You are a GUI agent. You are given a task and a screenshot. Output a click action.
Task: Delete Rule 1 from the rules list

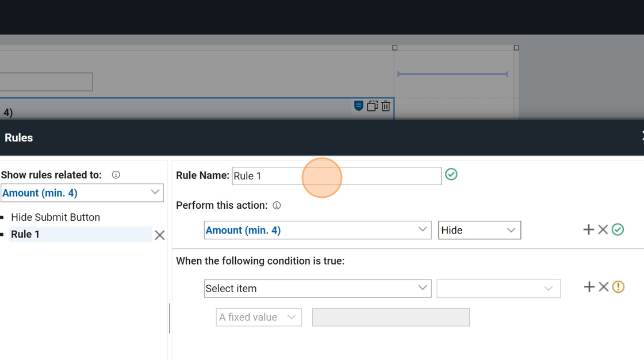tap(159, 235)
